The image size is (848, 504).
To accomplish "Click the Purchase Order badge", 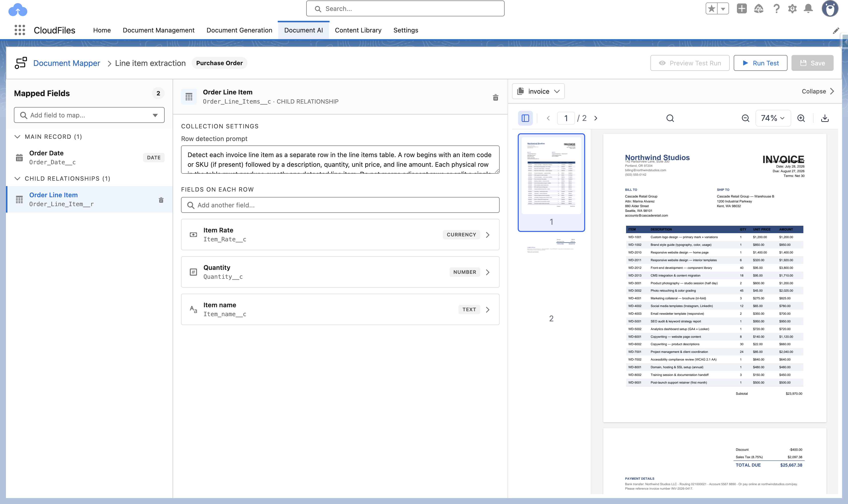I will [x=219, y=63].
